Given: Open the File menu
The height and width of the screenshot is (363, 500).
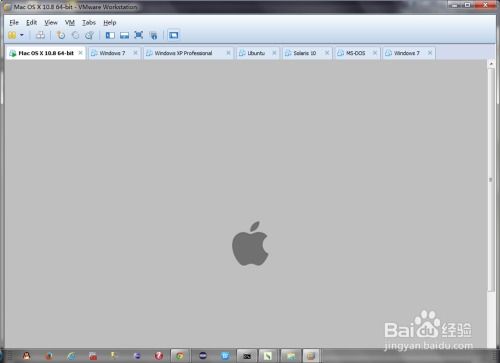Looking at the screenshot, I should click(x=14, y=23).
